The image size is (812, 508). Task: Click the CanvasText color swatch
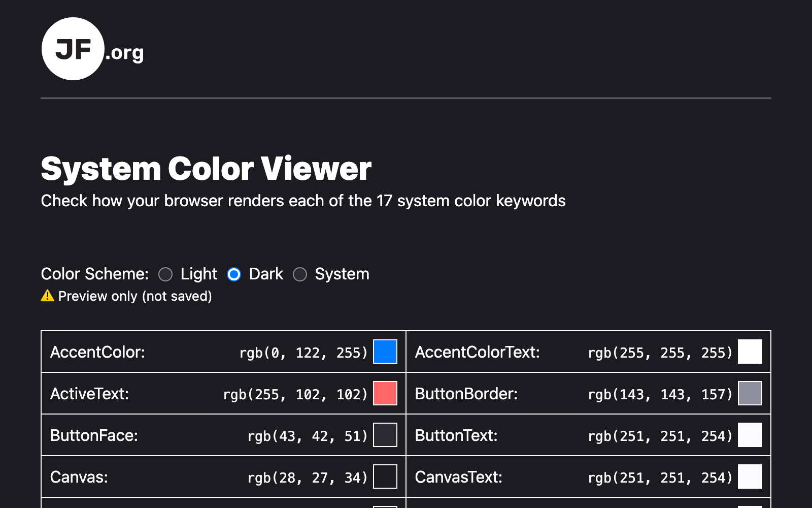(750, 477)
